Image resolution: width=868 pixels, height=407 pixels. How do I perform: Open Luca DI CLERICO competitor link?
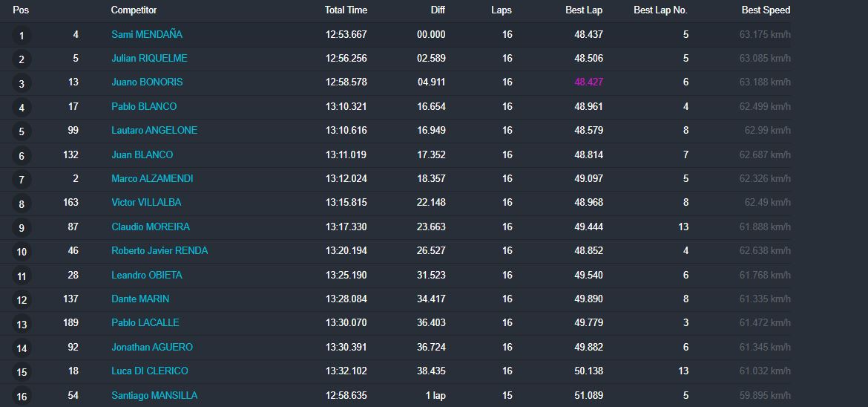[x=150, y=371]
